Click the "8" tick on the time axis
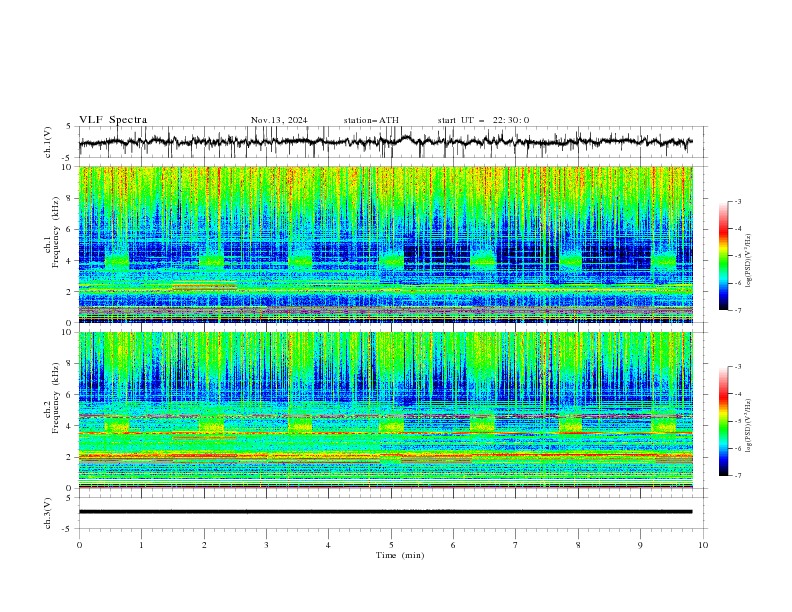The width and height of the screenshot is (792, 612). click(x=578, y=545)
